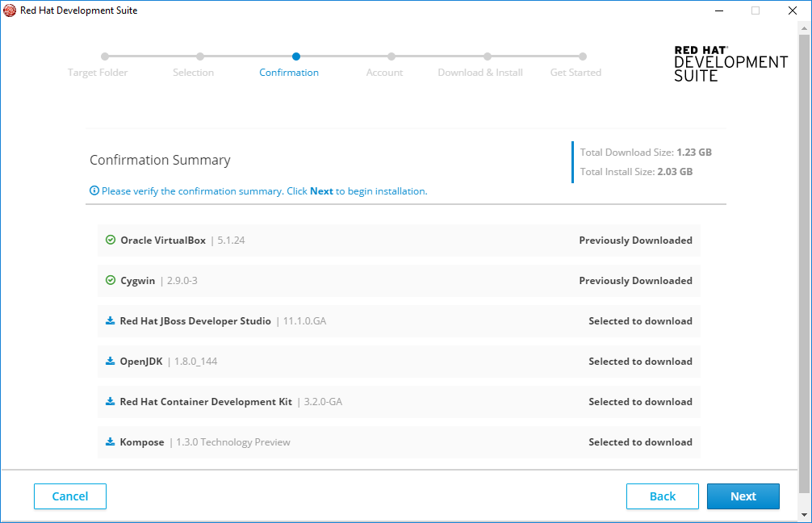Image resolution: width=812 pixels, height=523 pixels.
Task: Click the green checkmark next to Oracle VirtualBox
Action: click(x=111, y=240)
